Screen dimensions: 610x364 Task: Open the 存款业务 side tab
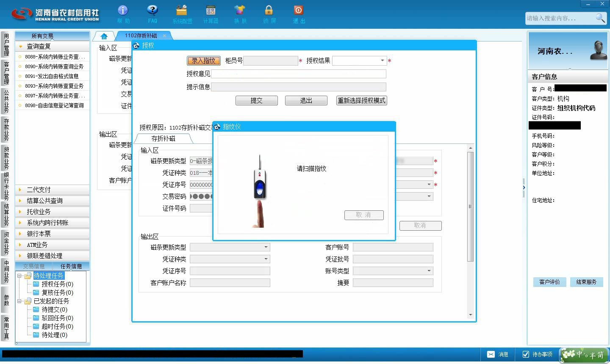pyautogui.click(x=6, y=130)
